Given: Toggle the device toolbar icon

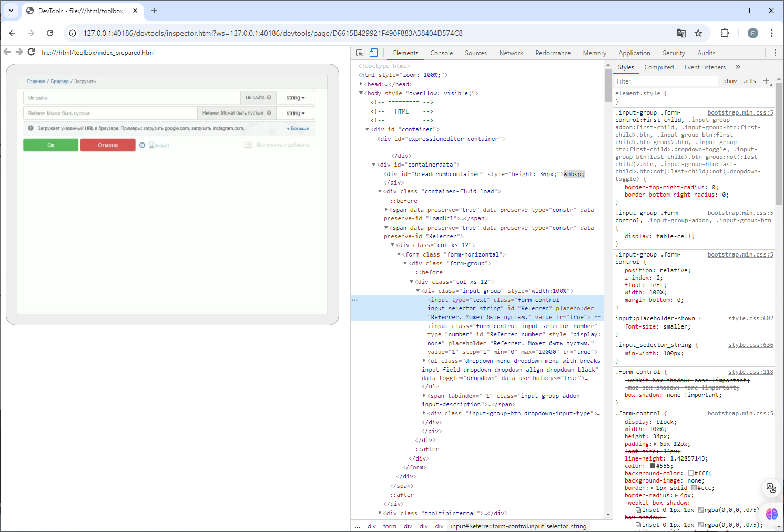Looking at the screenshot, I should [x=373, y=53].
